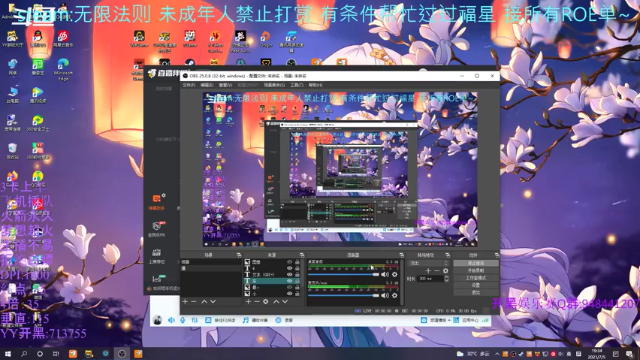Viewport: 640px width, 360px height.
Task: Toggle visibility of the second text source
Action: tap(289, 269)
